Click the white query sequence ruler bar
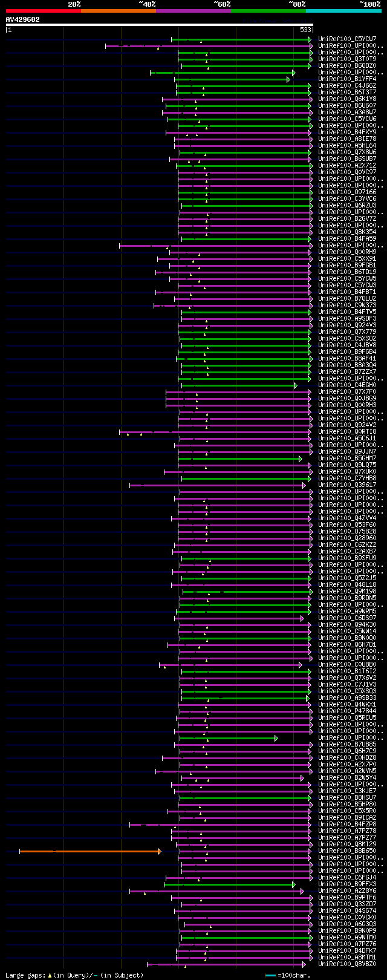 pos(160,25)
